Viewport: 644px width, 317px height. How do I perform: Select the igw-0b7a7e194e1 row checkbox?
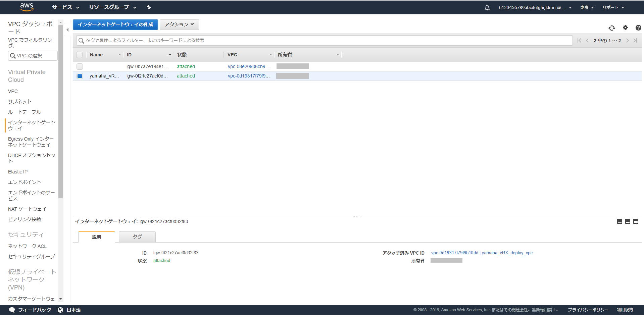click(80, 66)
